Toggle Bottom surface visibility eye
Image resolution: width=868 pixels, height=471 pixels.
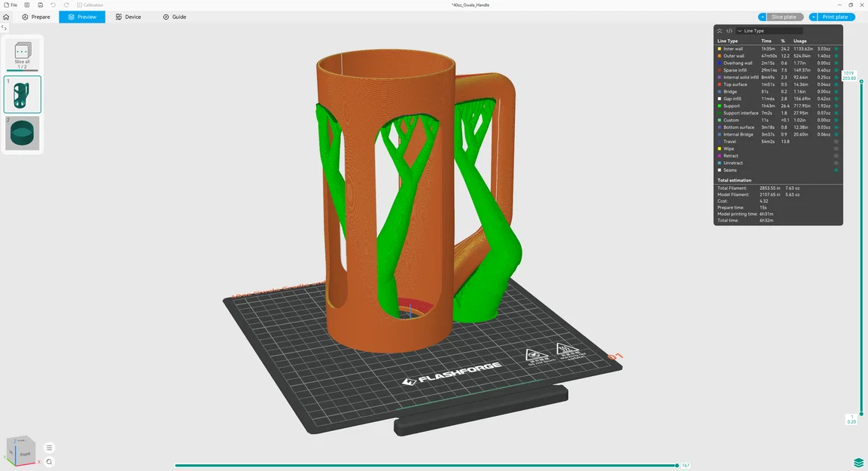click(x=836, y=127)
